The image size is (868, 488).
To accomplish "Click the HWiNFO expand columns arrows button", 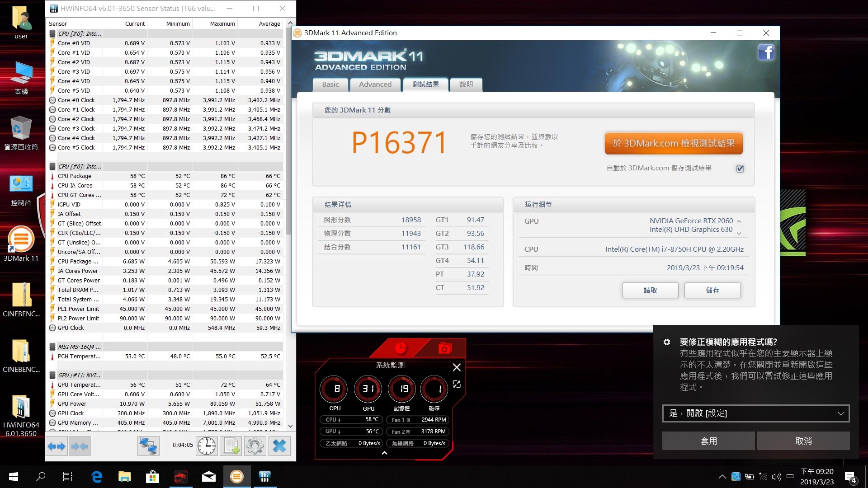I will click(x=57, y=446).
